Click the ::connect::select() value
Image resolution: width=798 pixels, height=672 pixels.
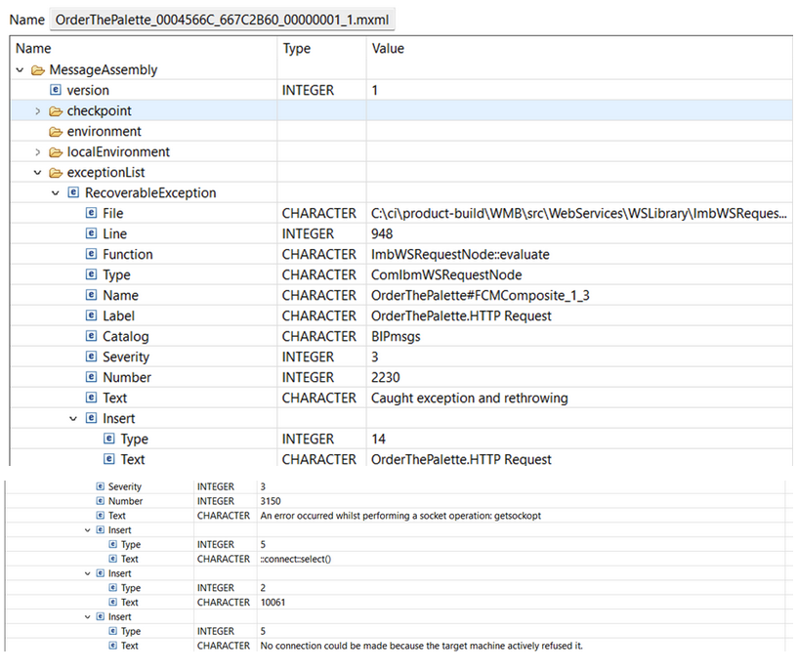click(x=295, y=559)
